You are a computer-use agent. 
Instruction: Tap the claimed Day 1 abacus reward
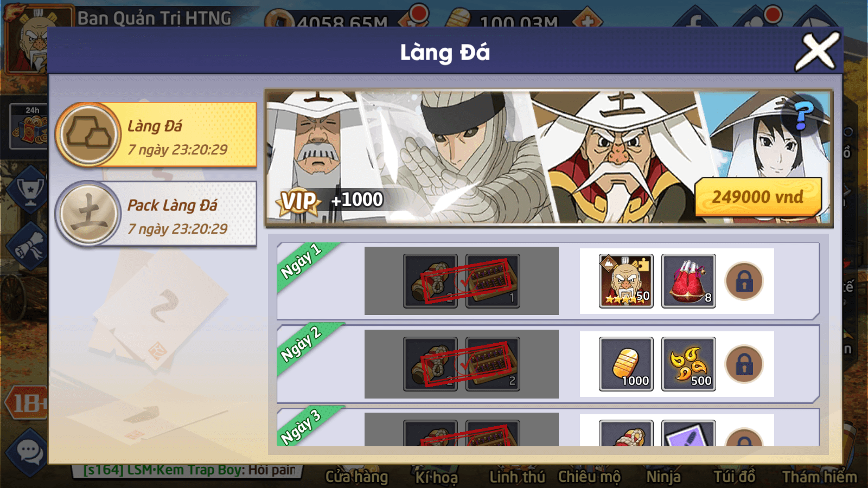point(493,281)
